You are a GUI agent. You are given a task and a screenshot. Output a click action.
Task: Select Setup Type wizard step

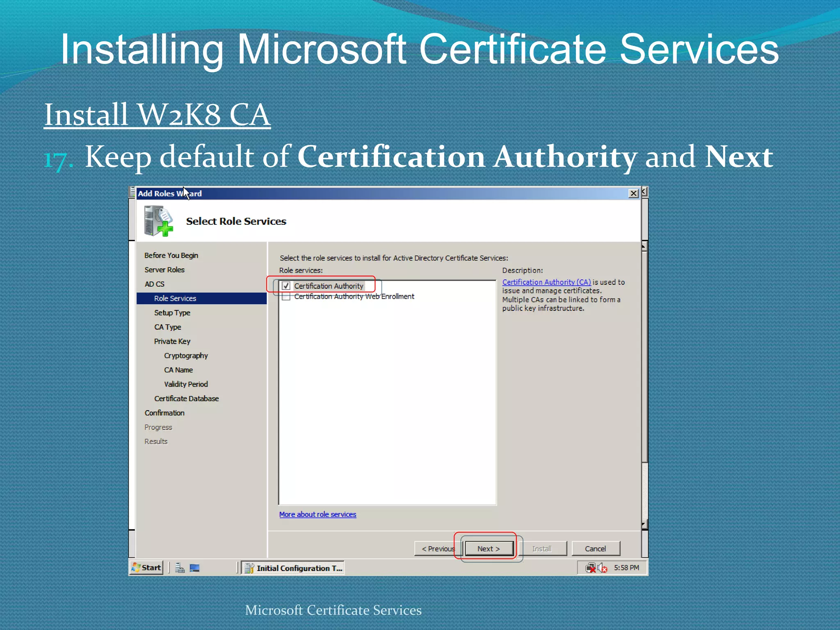point(172,313)
